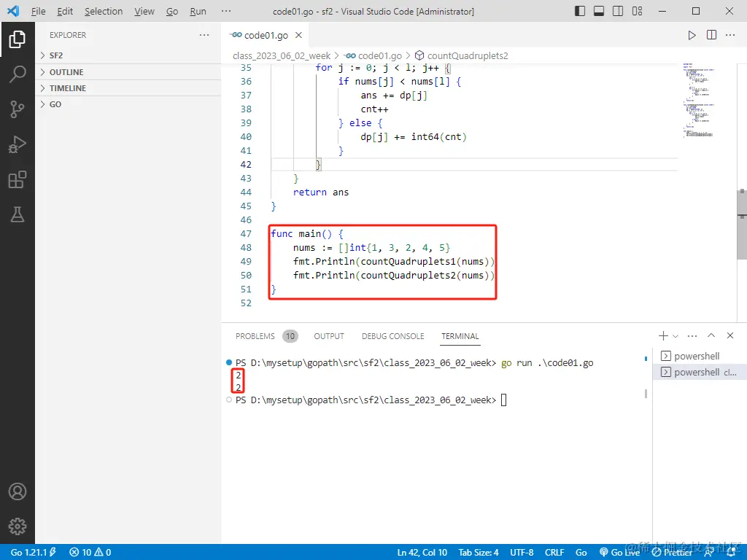Maximize the panel size chevron

[x=711, y=335]
